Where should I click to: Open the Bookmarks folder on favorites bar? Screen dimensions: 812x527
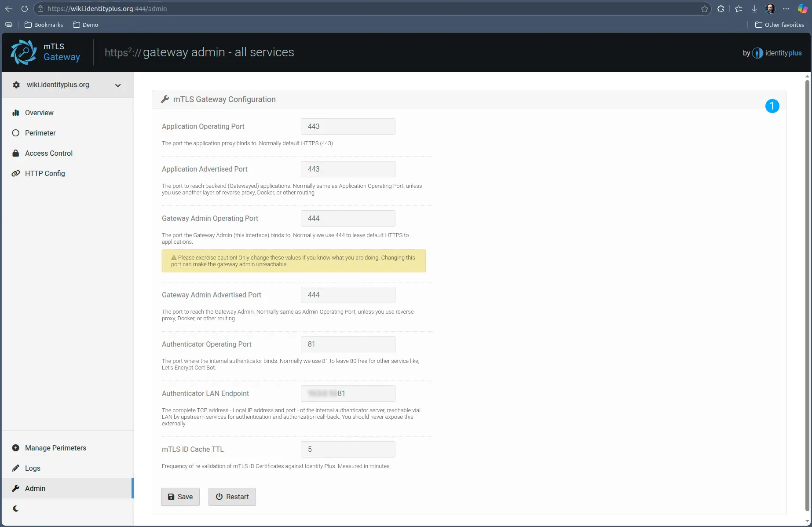point(44,25)
